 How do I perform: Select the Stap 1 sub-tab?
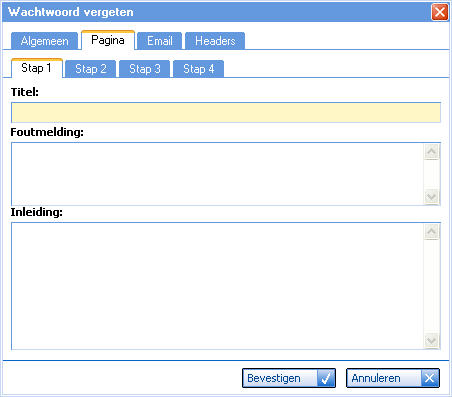(x=37, y=68)
